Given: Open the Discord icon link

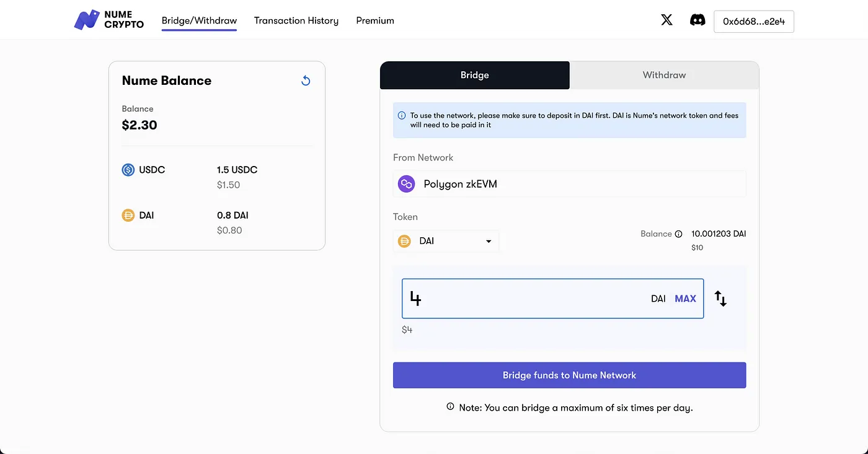Looking at the screenshot, I should click(697, 20).
